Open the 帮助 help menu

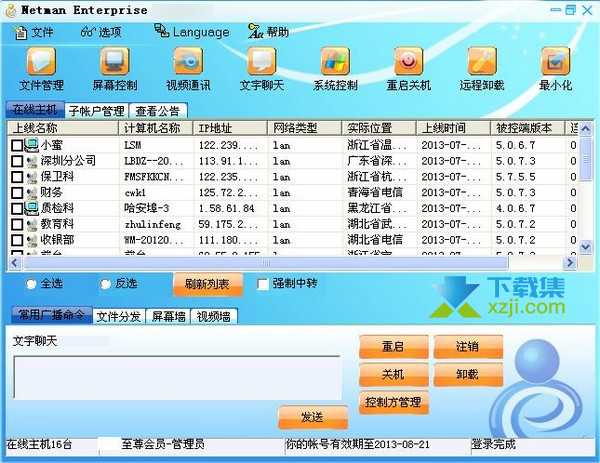[268, 32]
